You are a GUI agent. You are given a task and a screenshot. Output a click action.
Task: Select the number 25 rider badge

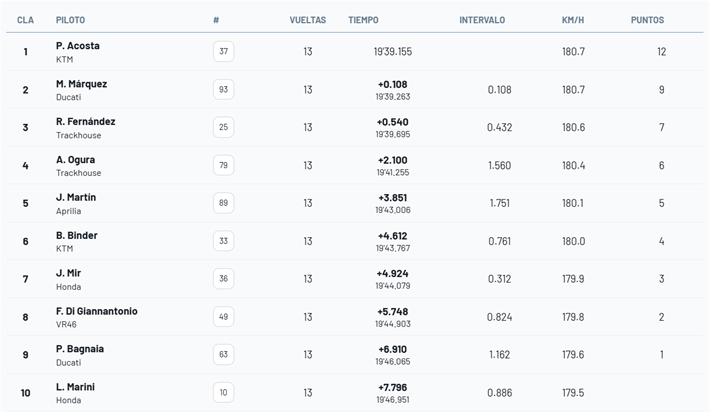tap(223, 128)
